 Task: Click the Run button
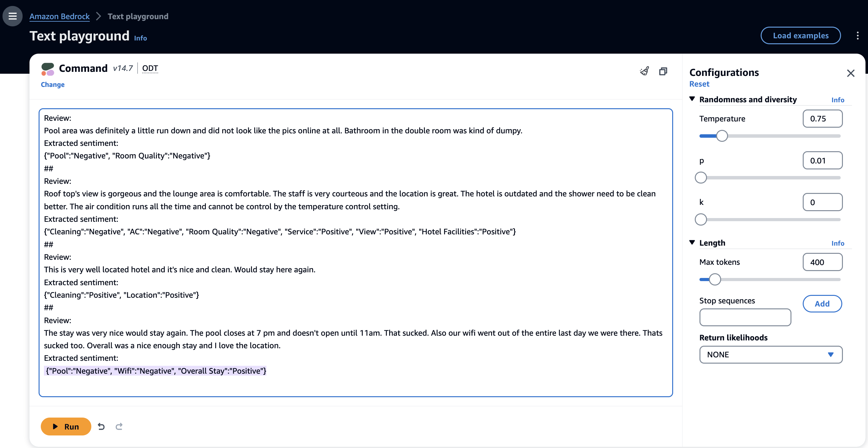tap(66, 426)
